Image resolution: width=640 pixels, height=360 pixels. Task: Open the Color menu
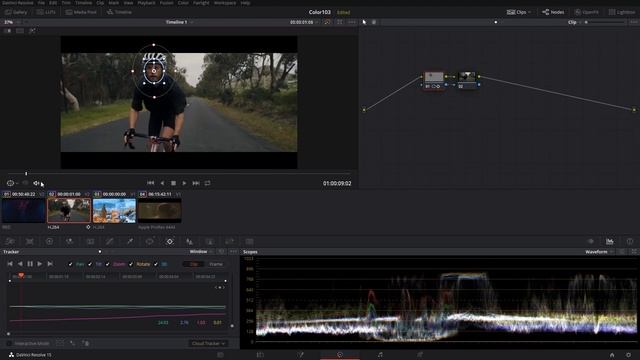click(183, 3)
